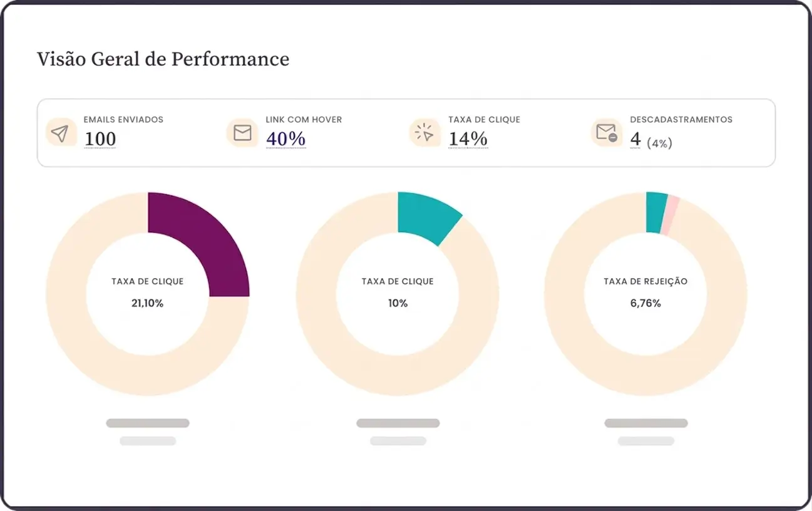Click the Emails Enviados paper plane icon
This screenshot has width=812, height=511.
pos(61,132)
